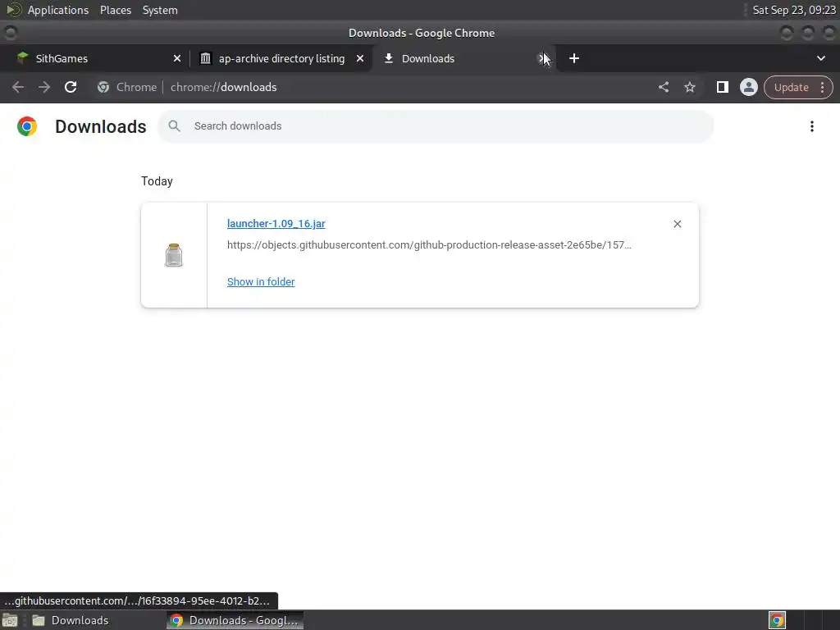Click the Today date heading

157,181
